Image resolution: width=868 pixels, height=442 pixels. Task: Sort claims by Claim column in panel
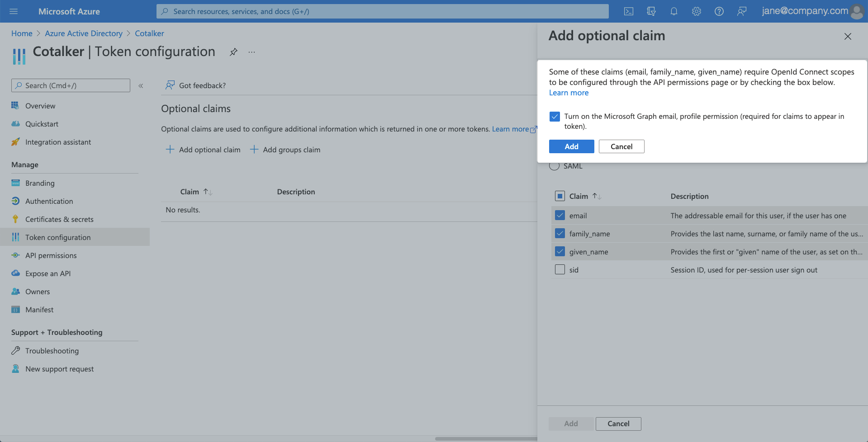(597, 196)
